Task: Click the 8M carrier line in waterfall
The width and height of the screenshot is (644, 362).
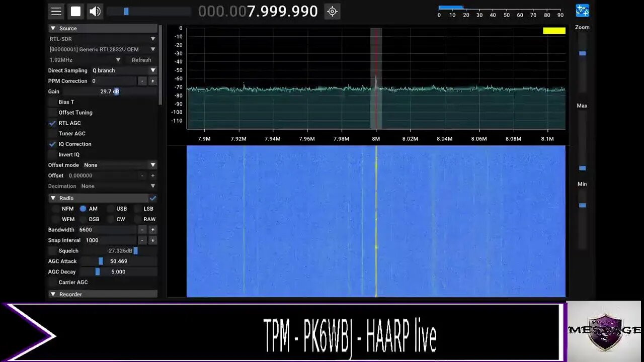Action: (376, 221)
